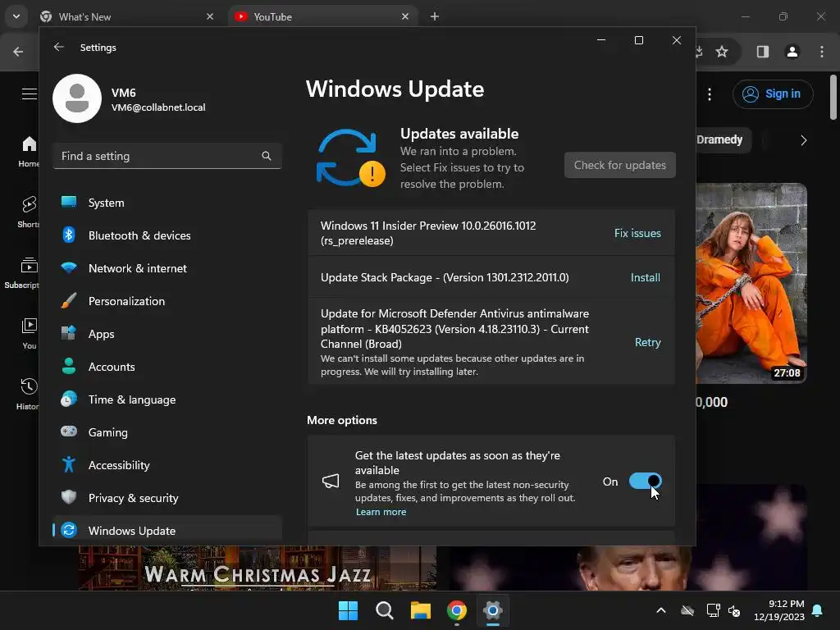The width and height of the screenshot is (840, 630).
Task: Open the notification bell
Action: (x=818, y=610)
